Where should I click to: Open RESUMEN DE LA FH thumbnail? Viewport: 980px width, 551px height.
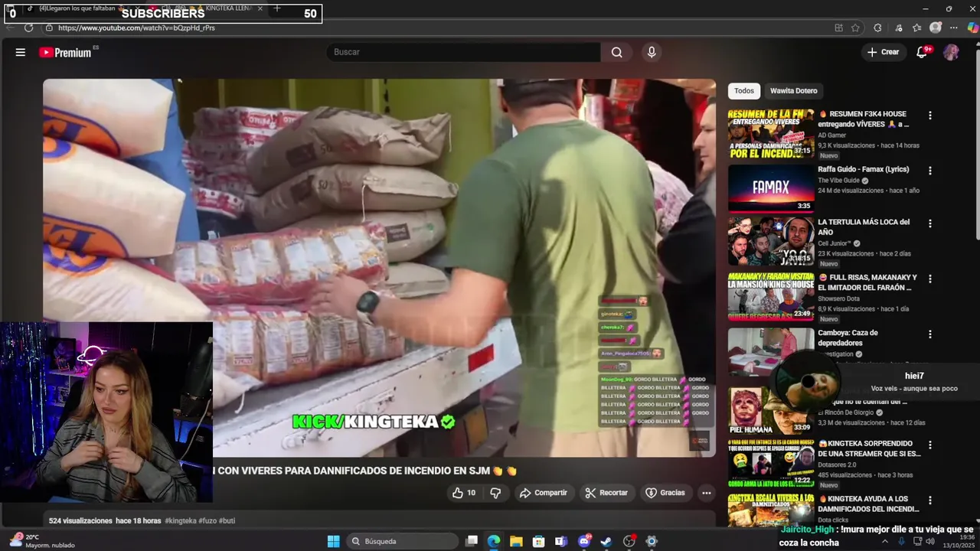[771, 133]
